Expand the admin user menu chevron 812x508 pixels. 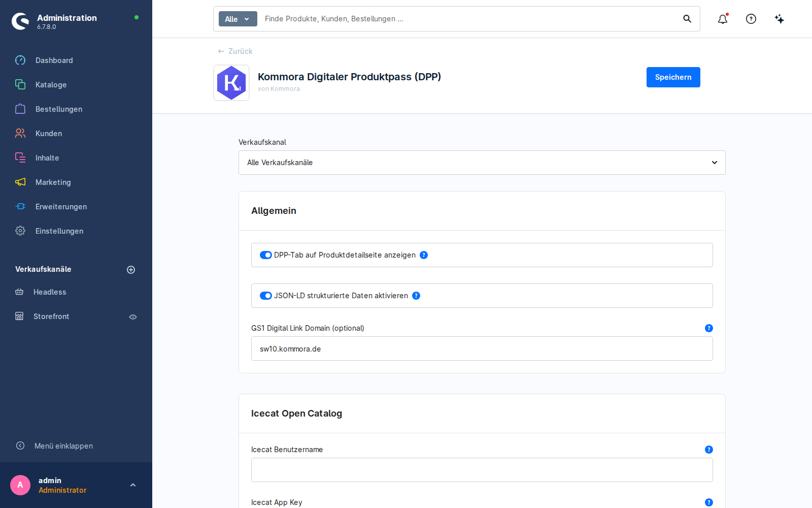133,485
